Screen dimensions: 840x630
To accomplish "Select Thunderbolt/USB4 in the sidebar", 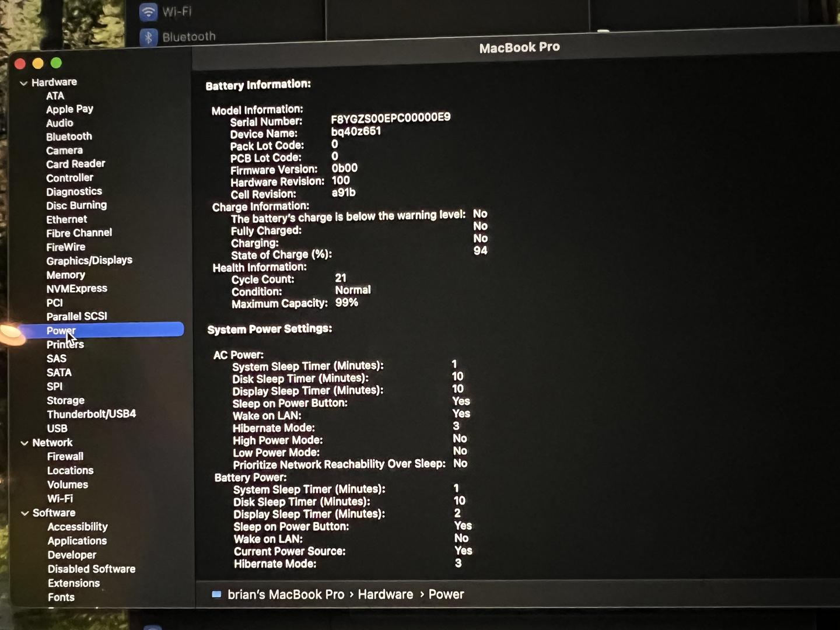I will (91, 414).
